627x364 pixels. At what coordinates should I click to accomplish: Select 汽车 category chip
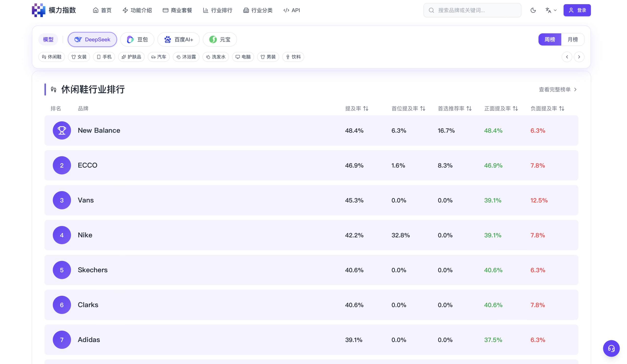pos(159,57)
